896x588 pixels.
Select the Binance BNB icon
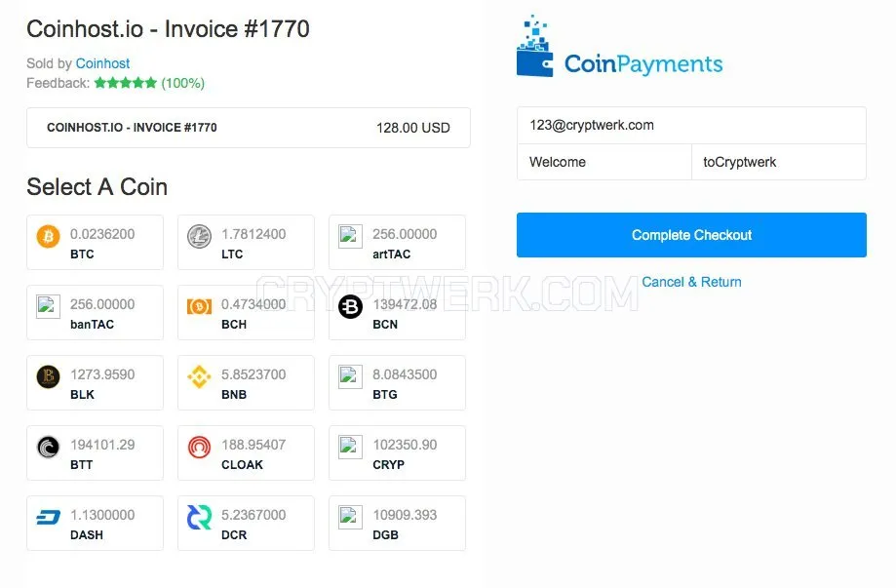click(200, 377)
